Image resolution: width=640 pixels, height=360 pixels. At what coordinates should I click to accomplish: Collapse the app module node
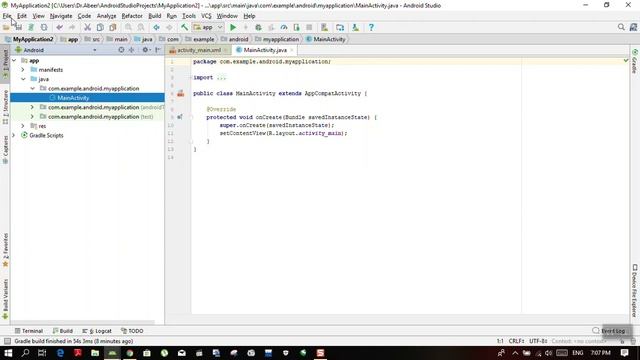click(x=14, y=60)
